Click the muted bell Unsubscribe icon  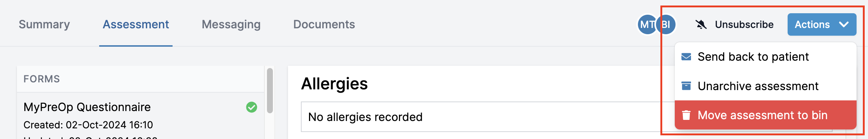[701, 25]
